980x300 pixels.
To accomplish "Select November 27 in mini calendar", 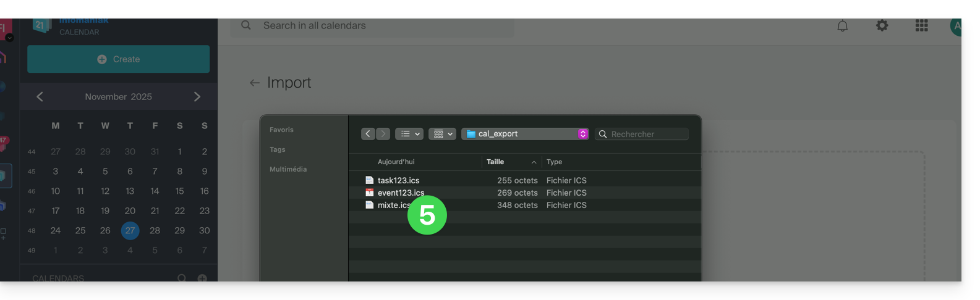I will pos(130,231).
